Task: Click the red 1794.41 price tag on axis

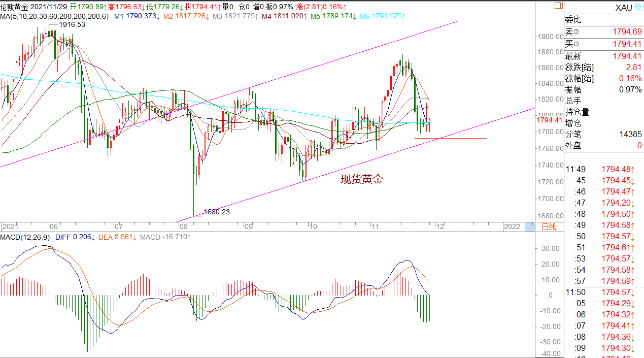Action: 549,120
